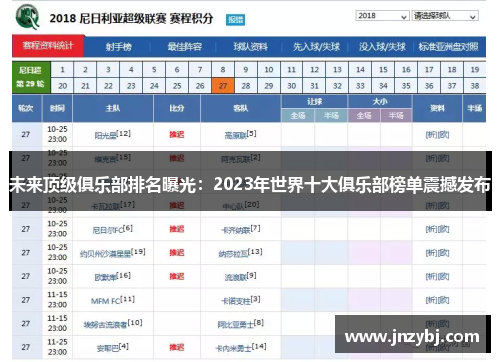Open the 最佳阵容 tab
This screenshot has height=362, width=500.
tap(184, 47)
